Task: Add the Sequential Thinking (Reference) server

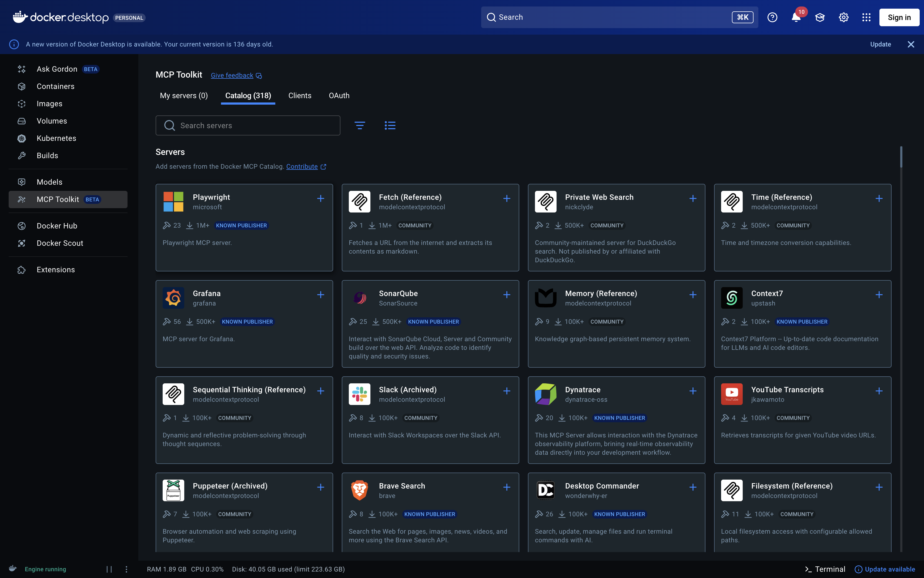Action: pos(320,391)
